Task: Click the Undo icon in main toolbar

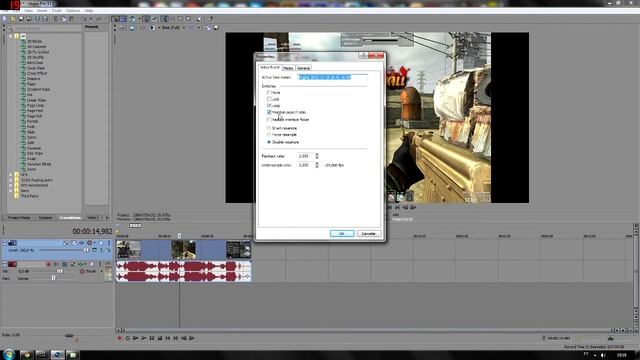Action: [x=84, y=19]
